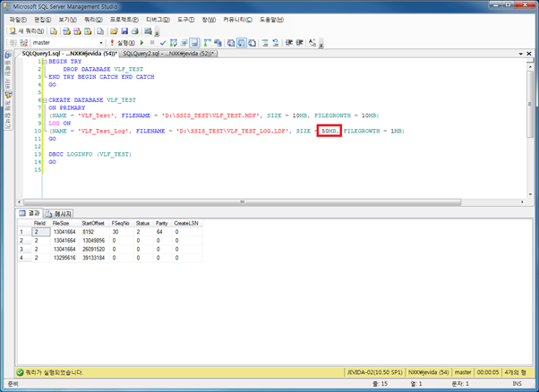This screenshot has height=392, width=539.
Task: Collapse the CREATE DATABASE code block
Action: pos(45,100)
